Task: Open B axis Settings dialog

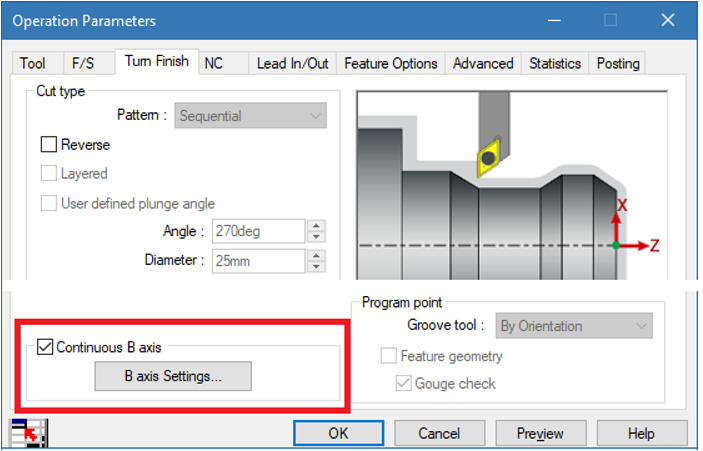Action: (x=173, y=376)
